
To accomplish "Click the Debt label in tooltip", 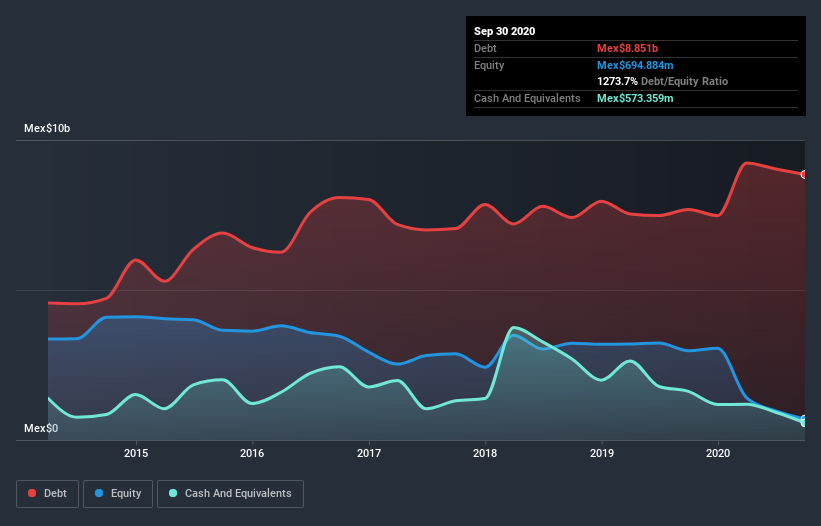I will [485, 48].
